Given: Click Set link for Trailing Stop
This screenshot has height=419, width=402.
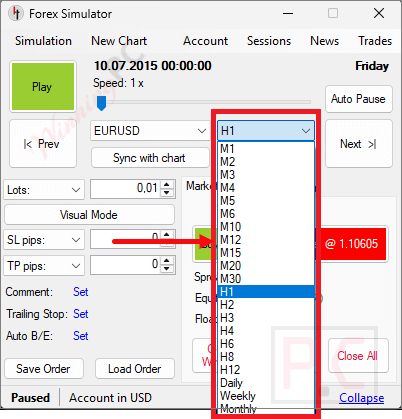Looking at the screenshot, I should 81,314.
